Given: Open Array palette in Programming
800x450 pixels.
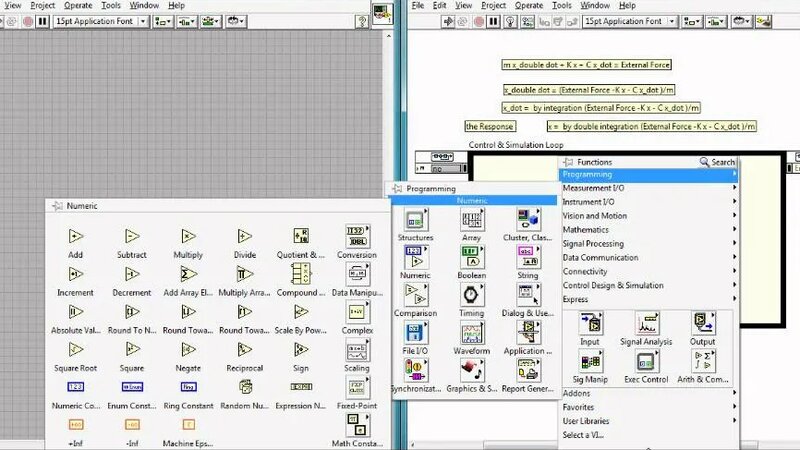Looking at the screenshot, I should point(471,220).
